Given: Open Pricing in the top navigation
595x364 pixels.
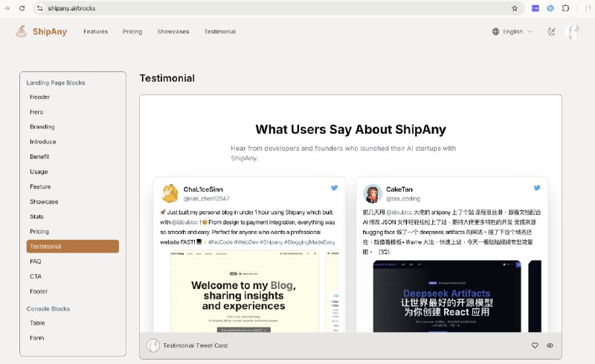Looking at the screenshot, I should point(132,31).
